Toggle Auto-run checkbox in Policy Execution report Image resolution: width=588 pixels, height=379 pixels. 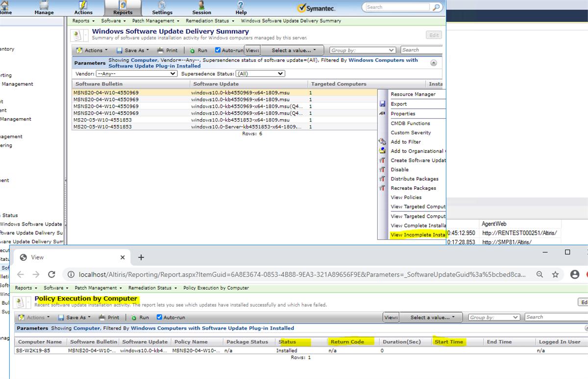pos(159,317)
